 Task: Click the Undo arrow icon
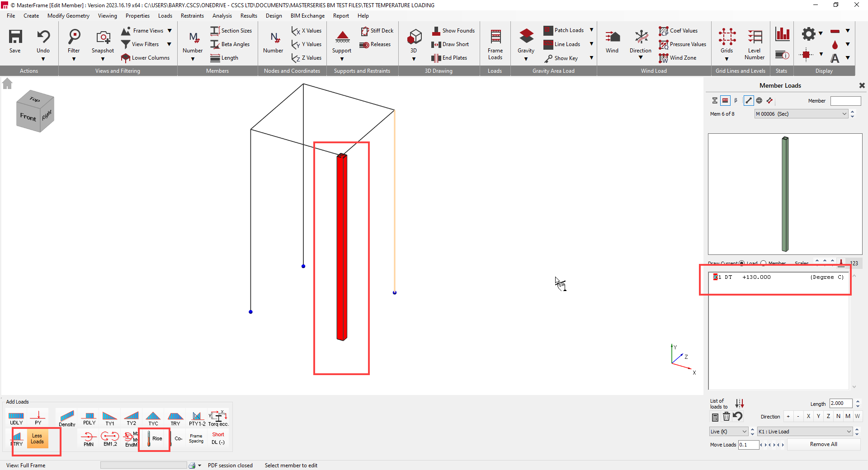(43, 36)
